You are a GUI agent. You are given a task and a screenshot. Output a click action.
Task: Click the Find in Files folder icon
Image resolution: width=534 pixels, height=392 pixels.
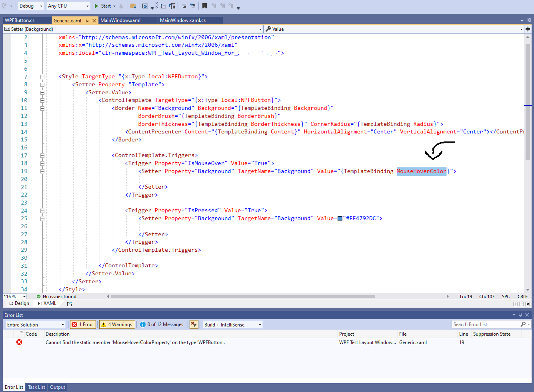tap(133, 6)
